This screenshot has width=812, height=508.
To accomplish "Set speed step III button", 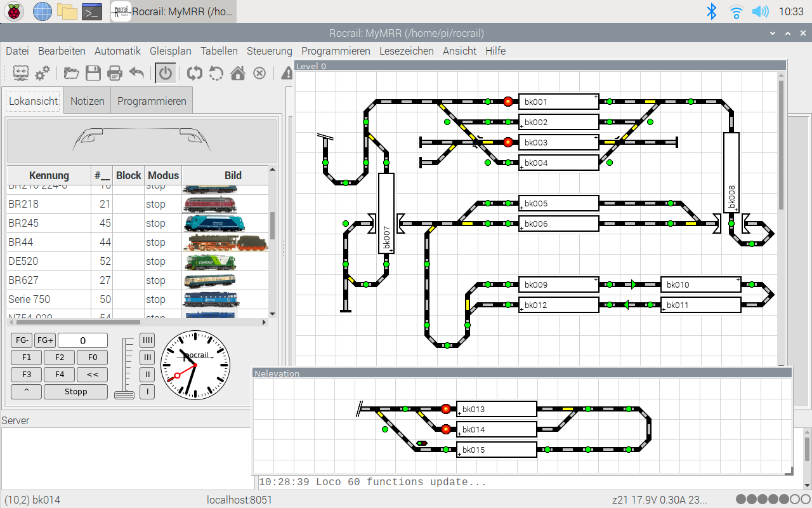I will (x=147, y=358).
